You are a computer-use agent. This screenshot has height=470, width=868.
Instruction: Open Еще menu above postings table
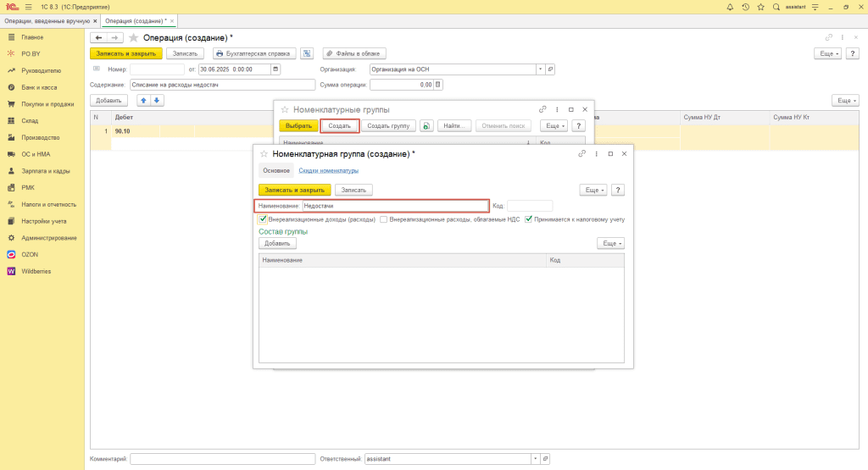(845, 100)
